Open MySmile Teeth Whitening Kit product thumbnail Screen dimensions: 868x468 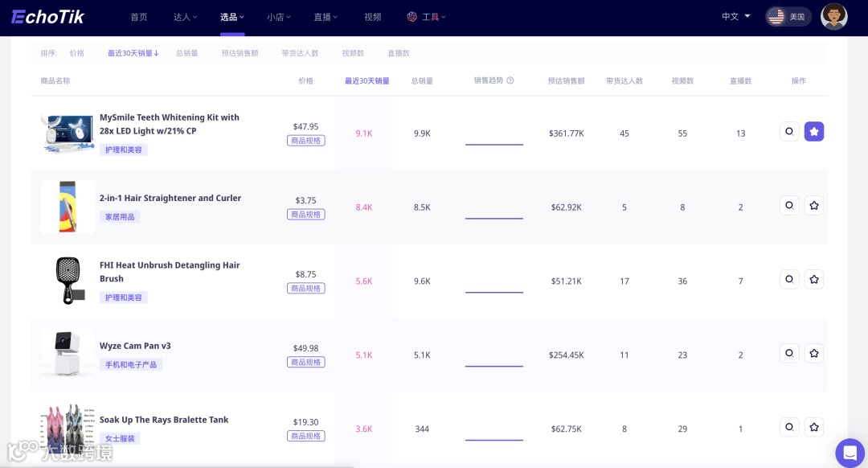tap(68, 133)
